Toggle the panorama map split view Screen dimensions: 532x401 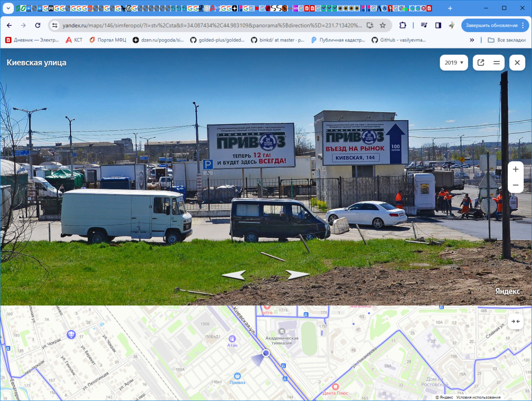coord(497,63)
